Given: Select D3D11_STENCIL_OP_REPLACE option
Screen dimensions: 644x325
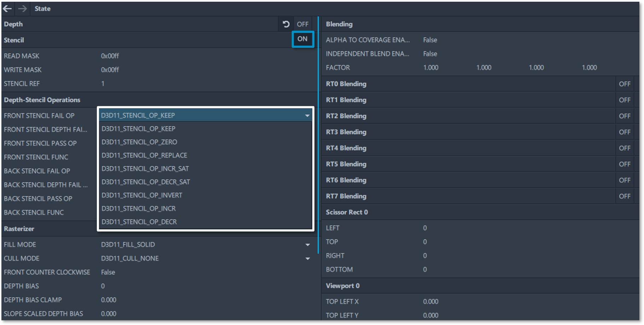Looking at the screenshot, I should 144,155.
